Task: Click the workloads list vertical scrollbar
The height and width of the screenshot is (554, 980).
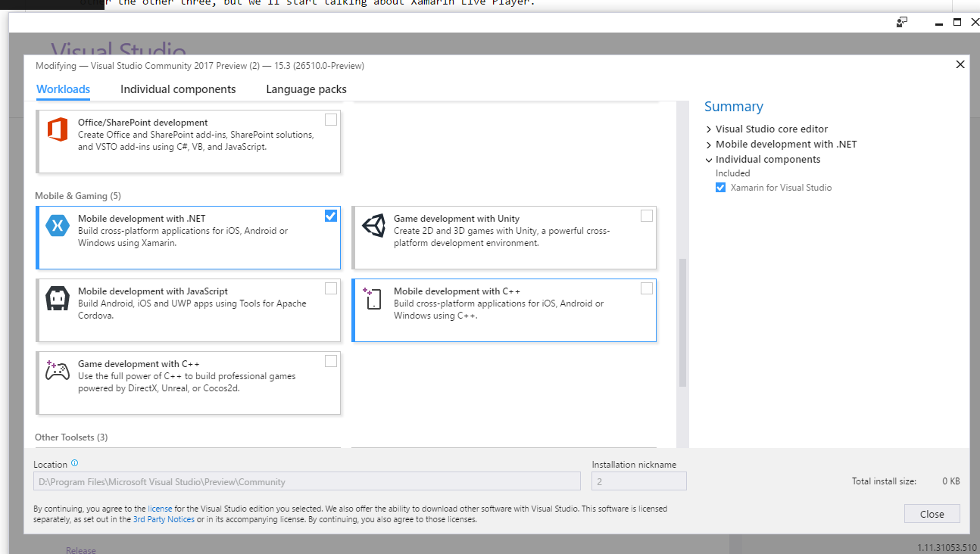Action: pos(682,322)
